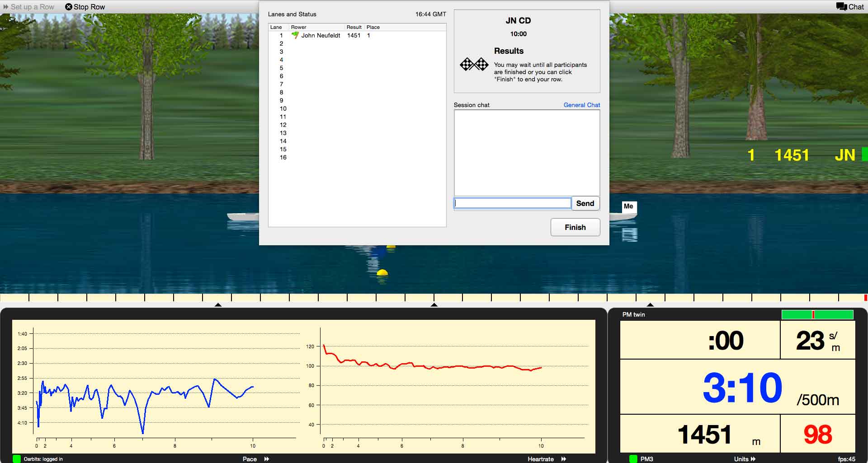
Task: Click the Me boat label
Action: [628, 206]
